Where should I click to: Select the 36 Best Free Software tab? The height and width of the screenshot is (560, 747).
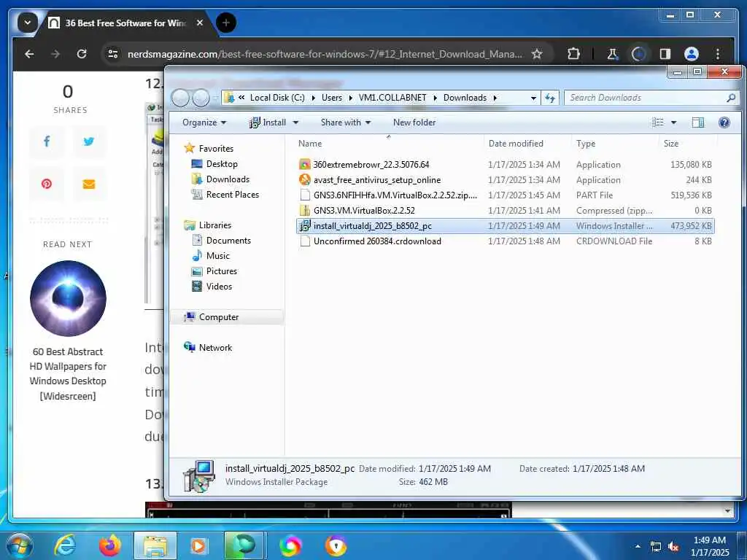(125, 23)
